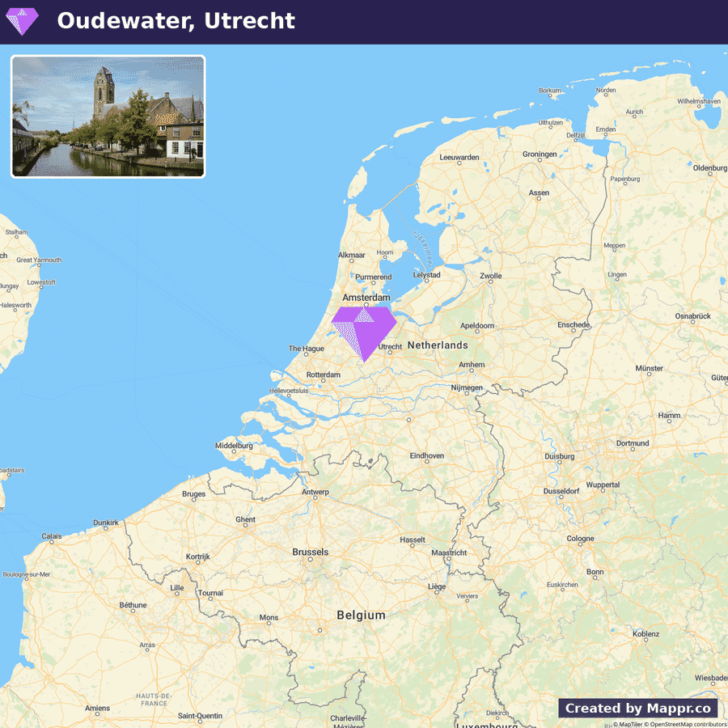Click the 'Enschede' city label

coord(574,325)
